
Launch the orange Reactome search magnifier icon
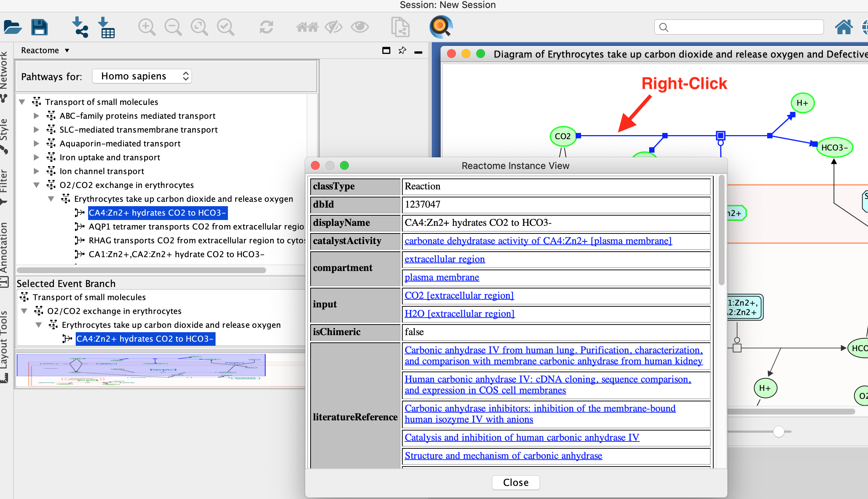pos(441,27)
